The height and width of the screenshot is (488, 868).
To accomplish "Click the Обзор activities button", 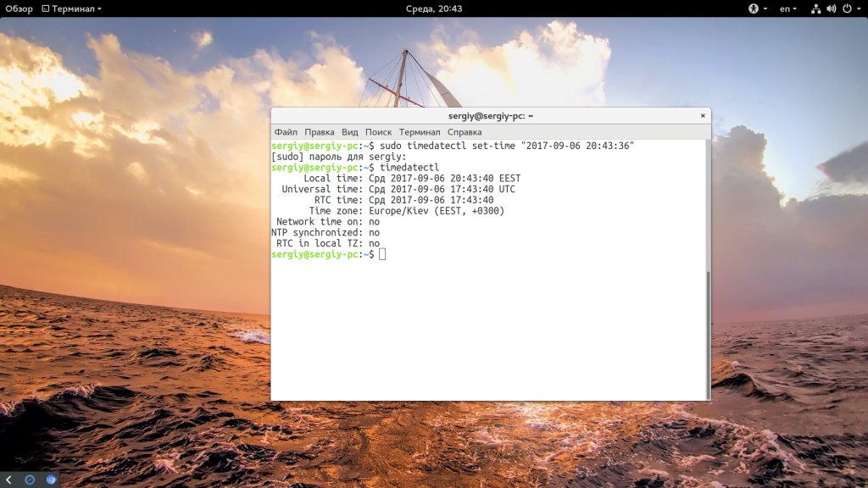I will coord(19,8).
